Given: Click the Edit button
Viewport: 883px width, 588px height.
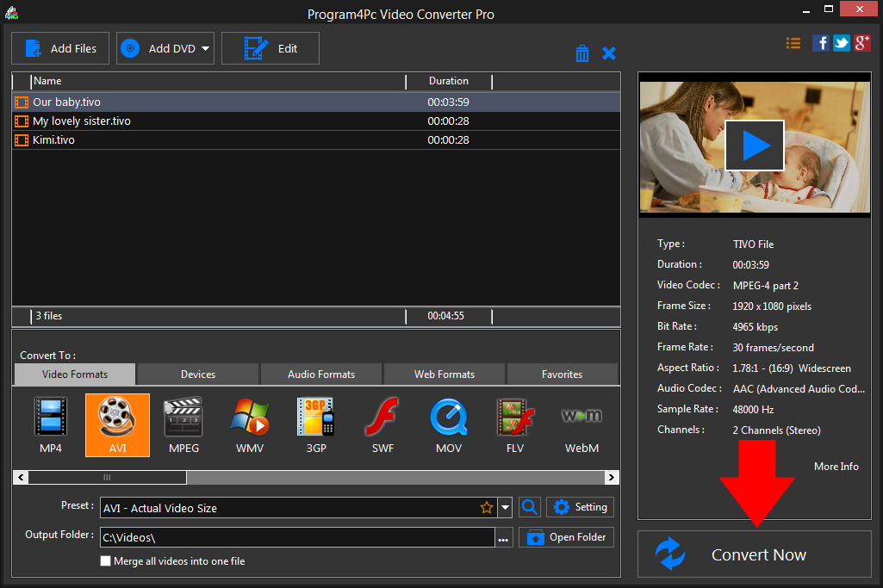Looking at the screenshot, I should 270,48.
